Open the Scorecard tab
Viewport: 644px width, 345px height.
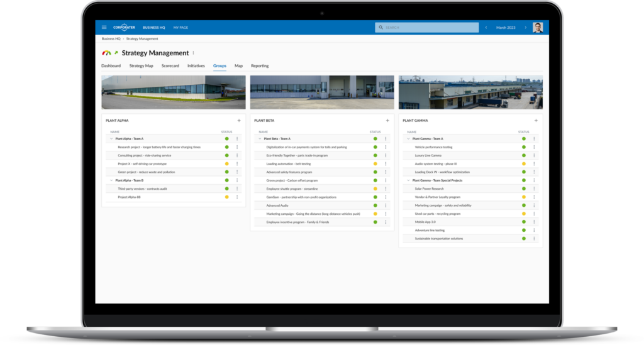[x=170, y=65]
